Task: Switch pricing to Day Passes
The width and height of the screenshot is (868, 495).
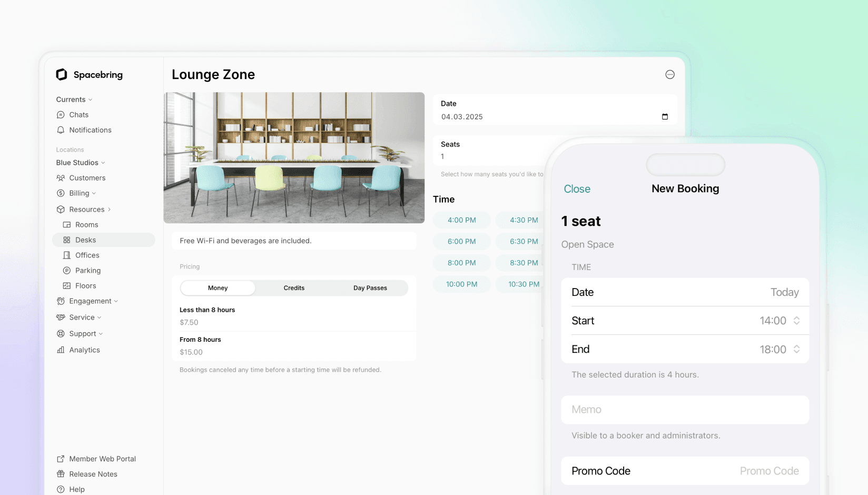Action: click(x=370, y=288)
